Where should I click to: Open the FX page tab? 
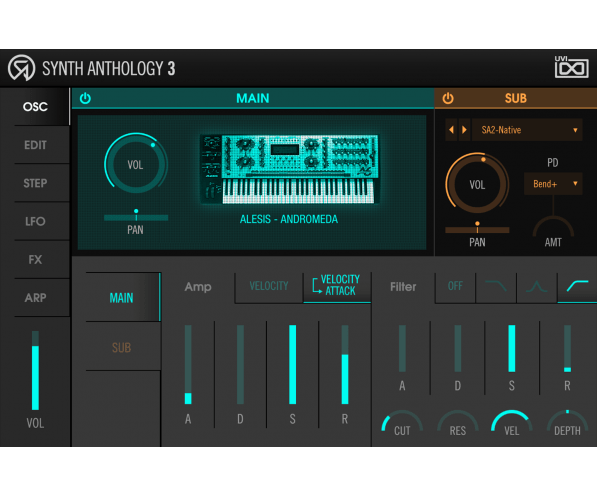pyautogui.click(x=35, y=259)
